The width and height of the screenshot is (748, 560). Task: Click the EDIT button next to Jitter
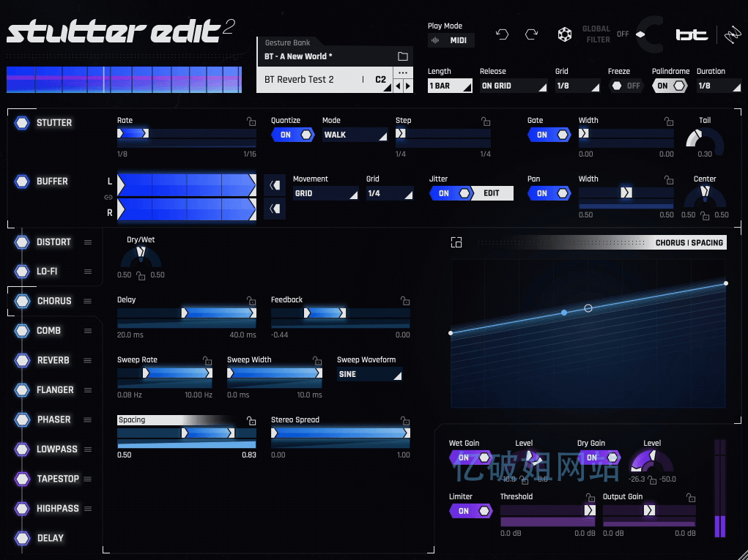click(x=491, y=193)
